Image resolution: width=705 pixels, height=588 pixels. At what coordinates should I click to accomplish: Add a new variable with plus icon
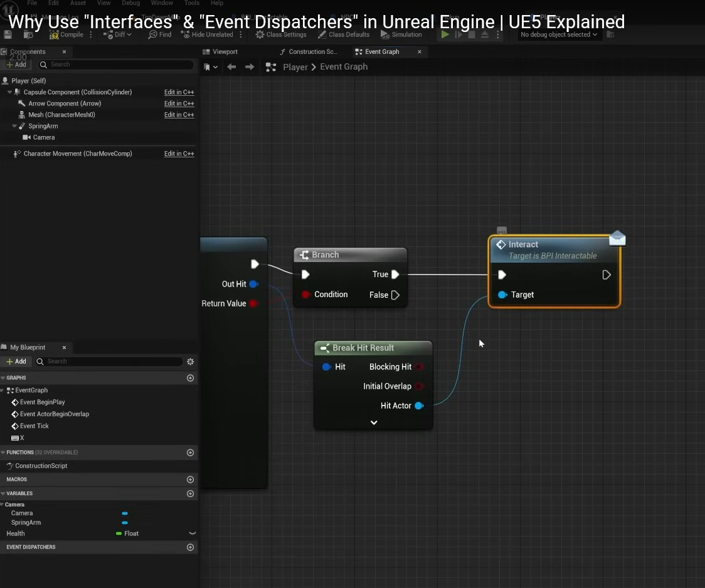click(x=191, y=493)
